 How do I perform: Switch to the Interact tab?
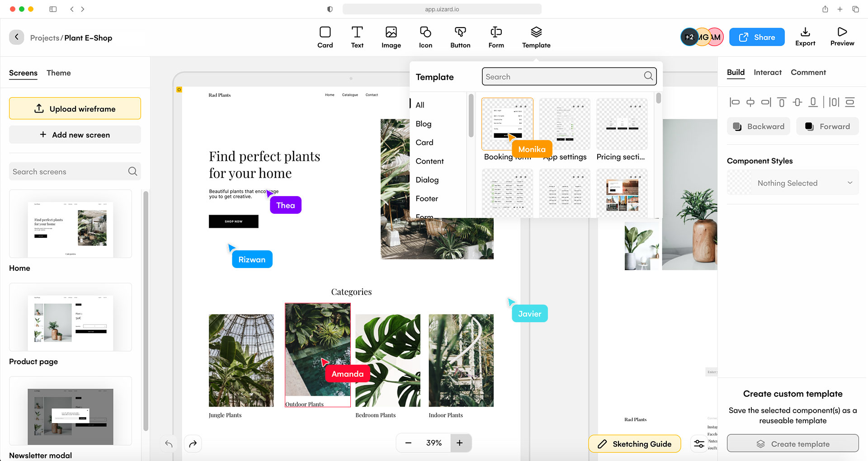pos(768,72)
